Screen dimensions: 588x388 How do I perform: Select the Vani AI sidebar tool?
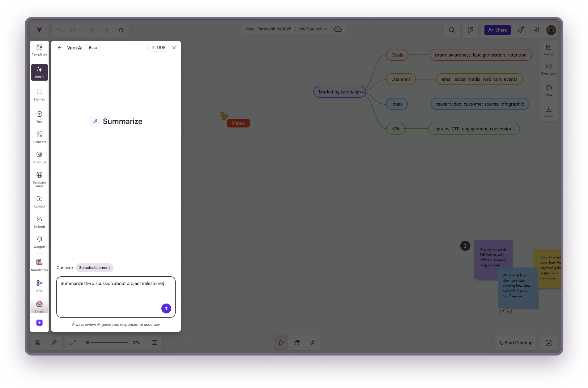pyautogui.click(x=39, y=72)
